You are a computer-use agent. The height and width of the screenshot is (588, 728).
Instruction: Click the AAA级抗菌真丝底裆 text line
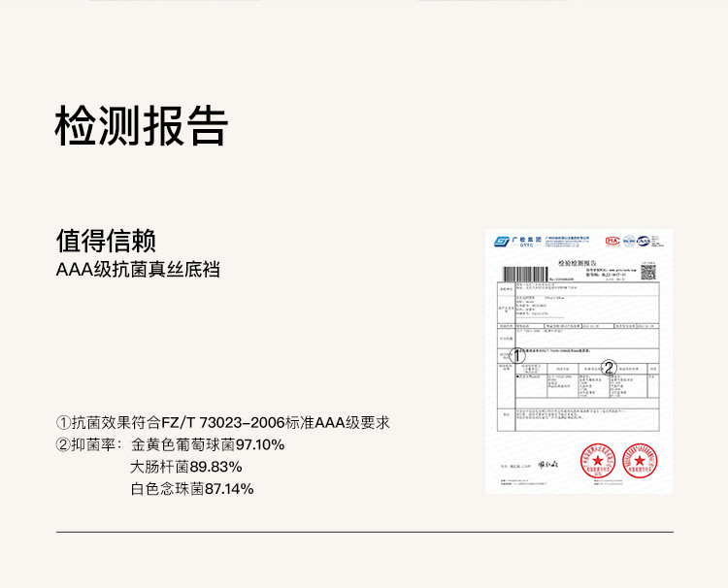pos(138,269)
